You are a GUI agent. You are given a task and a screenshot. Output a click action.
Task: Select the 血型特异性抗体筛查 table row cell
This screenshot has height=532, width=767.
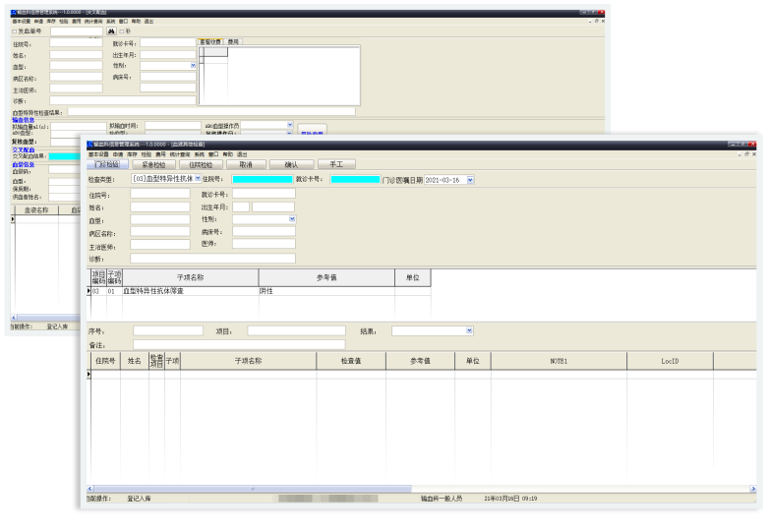pyautogui.click(x=190, y=291)
